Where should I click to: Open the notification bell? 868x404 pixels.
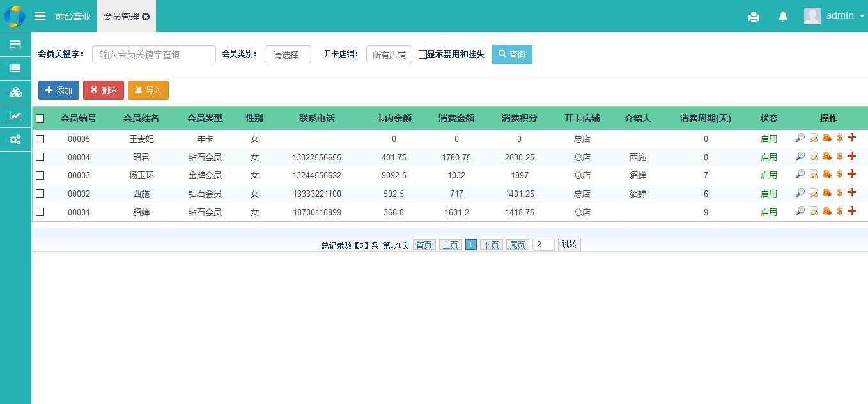(x=783, y=17)
